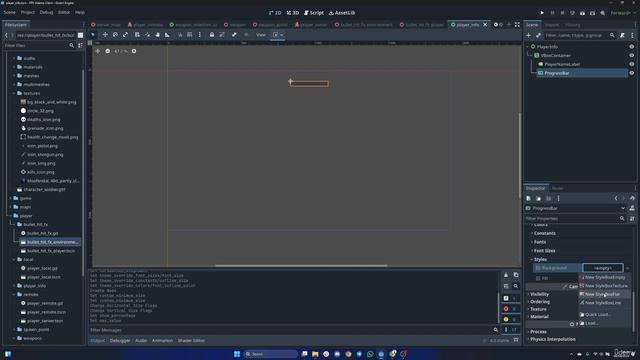Switch to the Script workspace
640x360 pixels.
[x=313, y=13]
